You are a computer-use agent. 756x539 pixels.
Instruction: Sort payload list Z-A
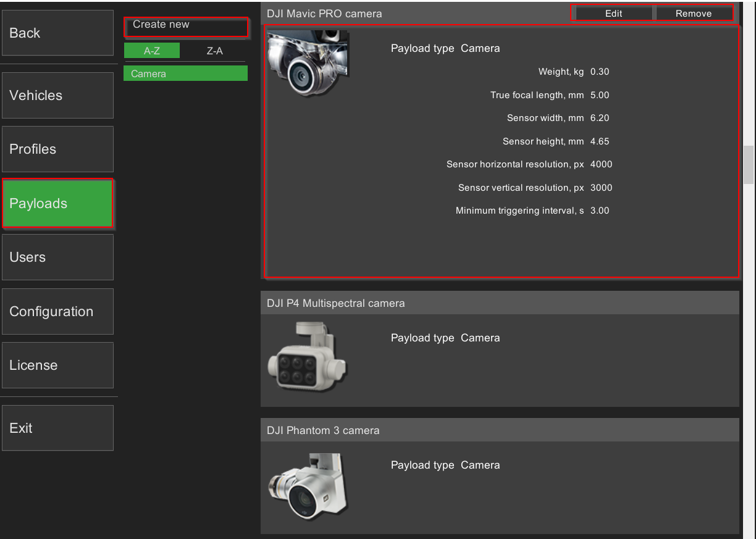click(x=214, y=51)
